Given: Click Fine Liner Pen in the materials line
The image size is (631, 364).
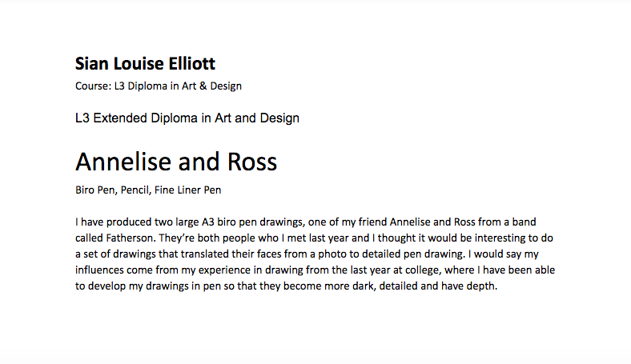Looking at the screenshot, I should (188, 190).
